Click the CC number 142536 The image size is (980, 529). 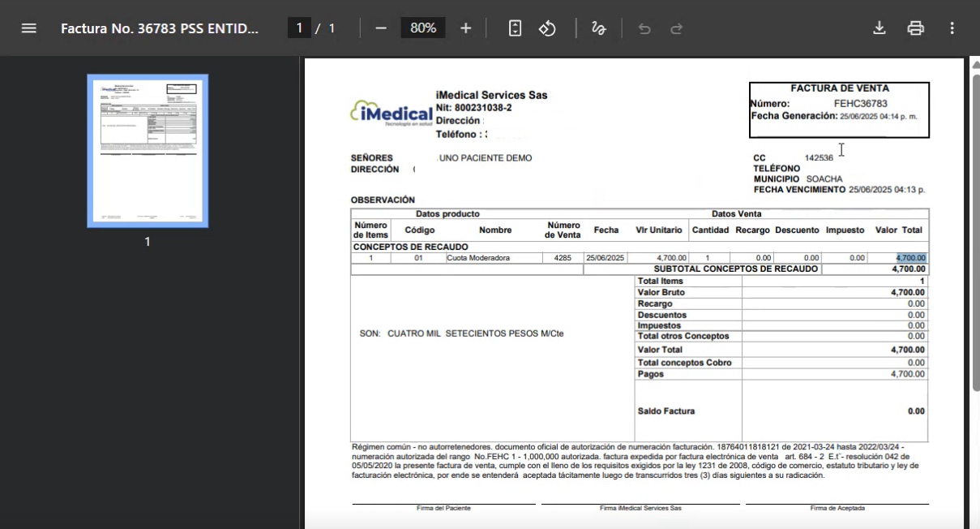click(x=819, y=158)
